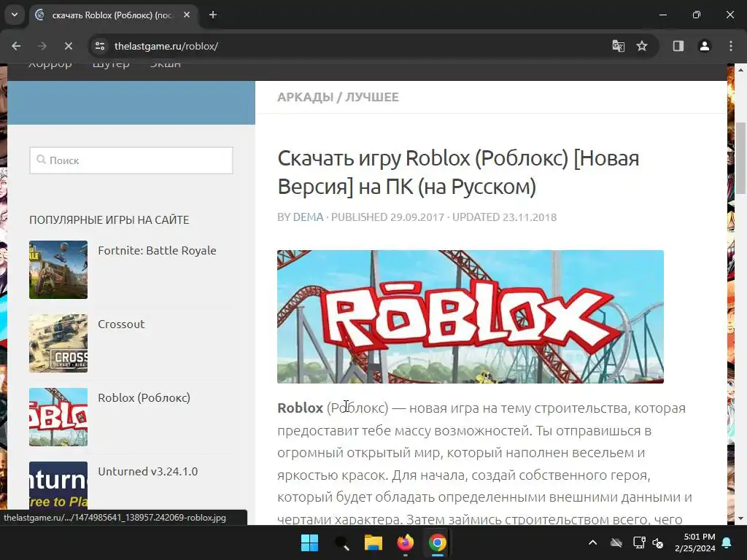Open Fortnite: Battle Royale link
The image size is (747, 560).
(x=158, y=251)
